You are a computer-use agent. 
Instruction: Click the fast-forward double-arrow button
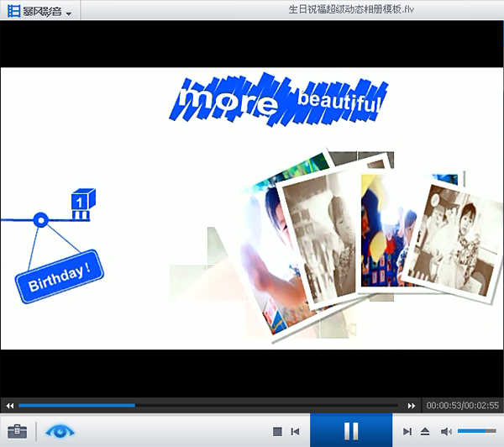(x=412, y=406)
